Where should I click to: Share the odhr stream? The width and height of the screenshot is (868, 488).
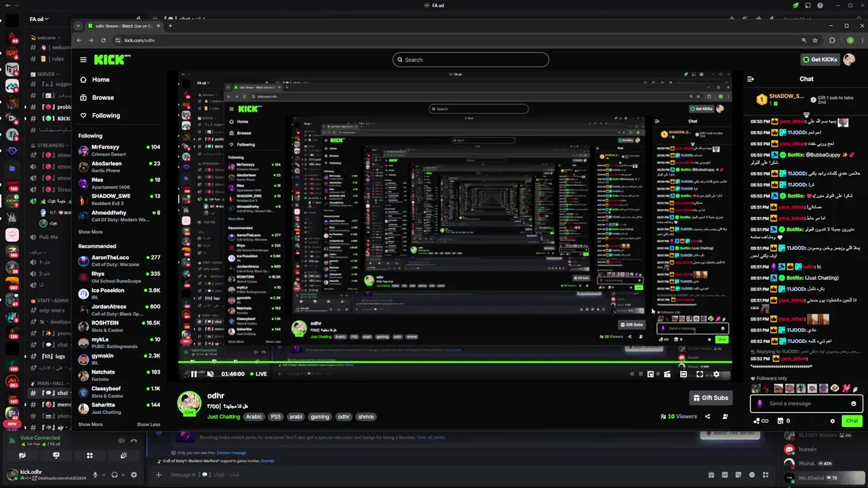707,417
